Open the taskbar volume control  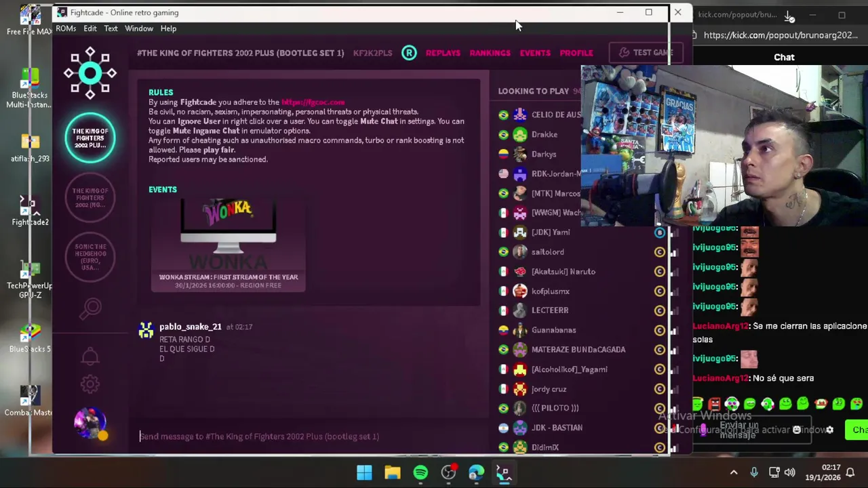789,472
